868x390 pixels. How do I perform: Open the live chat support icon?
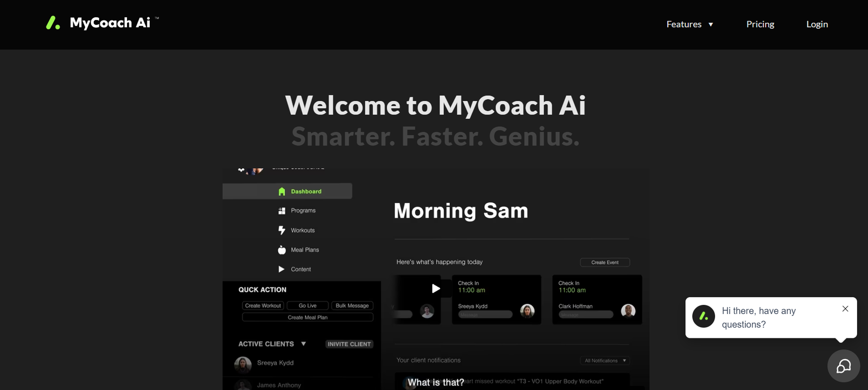tap(843, 366)
